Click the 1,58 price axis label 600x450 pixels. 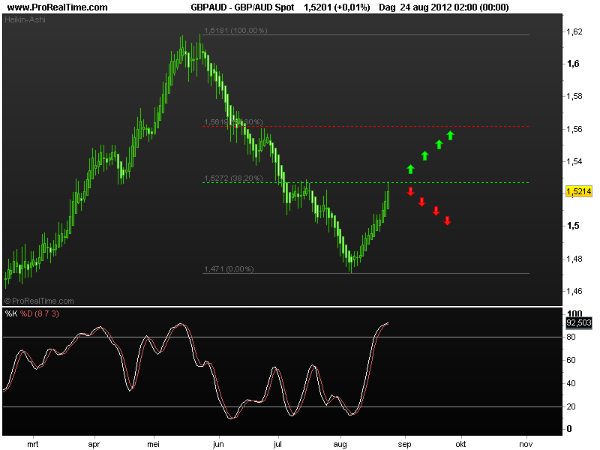click(574, 96)
